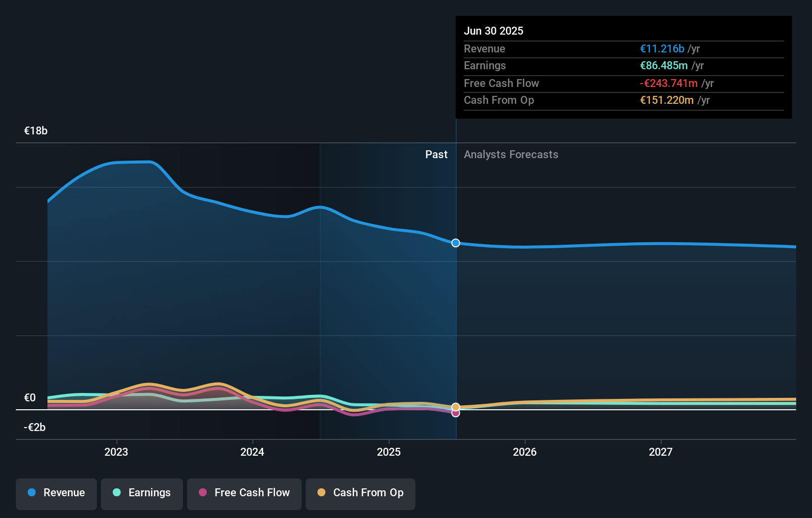Select the 2024 axis label

252,451
